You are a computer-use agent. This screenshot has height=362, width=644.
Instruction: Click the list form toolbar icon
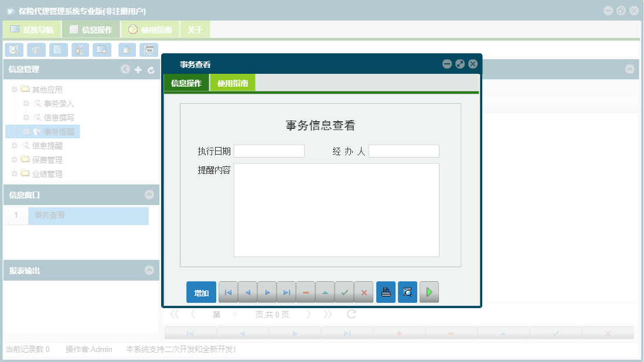[x=36, y=50]
